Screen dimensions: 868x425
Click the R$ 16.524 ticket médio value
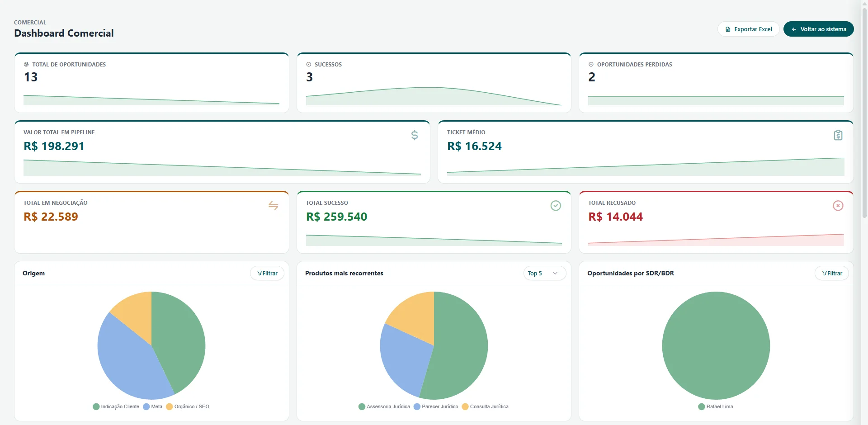pos(474,146)
